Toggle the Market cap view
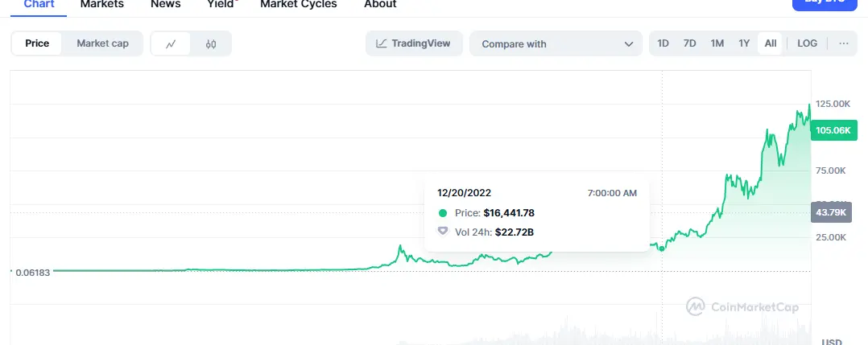 tap(102, 43)
